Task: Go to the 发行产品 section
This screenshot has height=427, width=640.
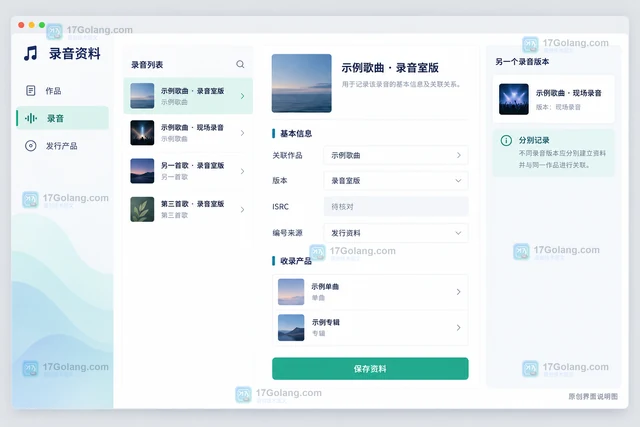Action: coord(62,146)
